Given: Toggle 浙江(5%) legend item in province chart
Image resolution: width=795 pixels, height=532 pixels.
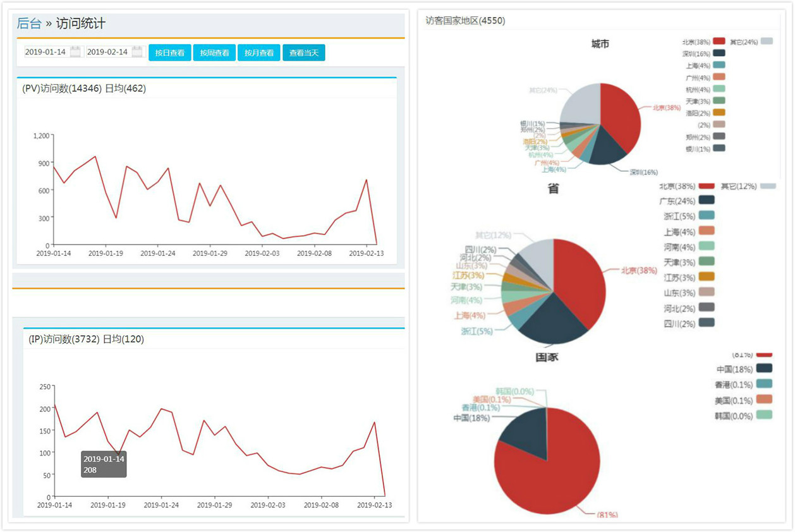Looking at the screenshot, I should (x=686, y=215).
